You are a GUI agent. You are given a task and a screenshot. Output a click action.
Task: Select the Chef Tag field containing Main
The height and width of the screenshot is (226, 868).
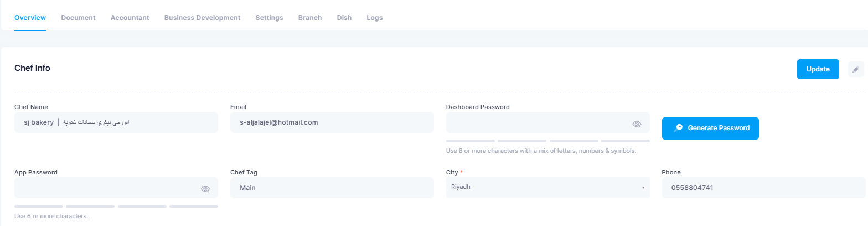[332, 188]
